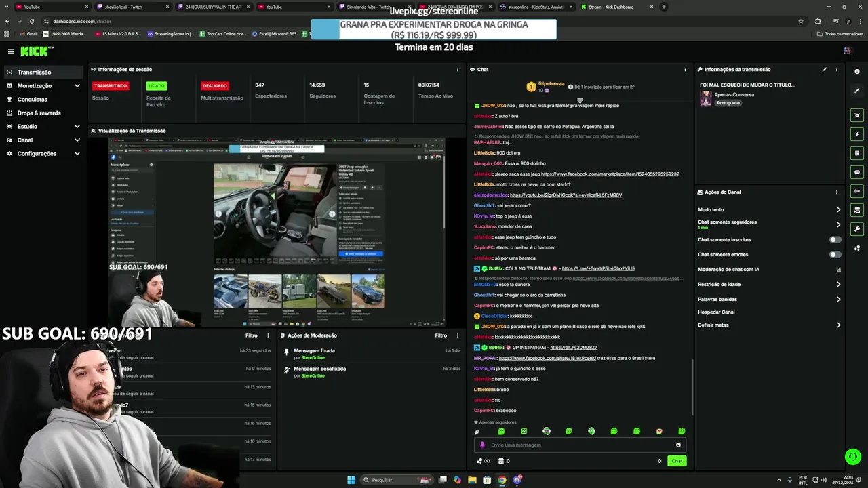Open chat settings gear next to Chat button

click(659, 461)
